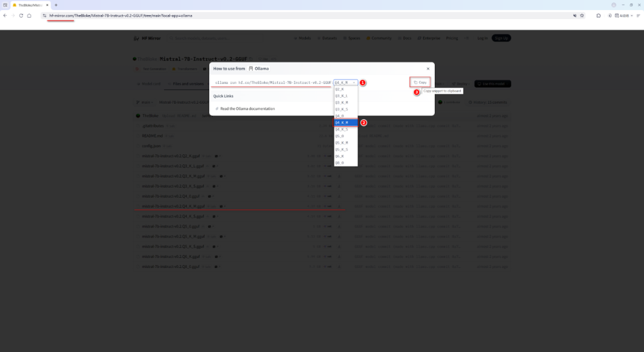644x352 pixels.
Task: Click the Copy snippet button
Action: [x=420, y=82]
